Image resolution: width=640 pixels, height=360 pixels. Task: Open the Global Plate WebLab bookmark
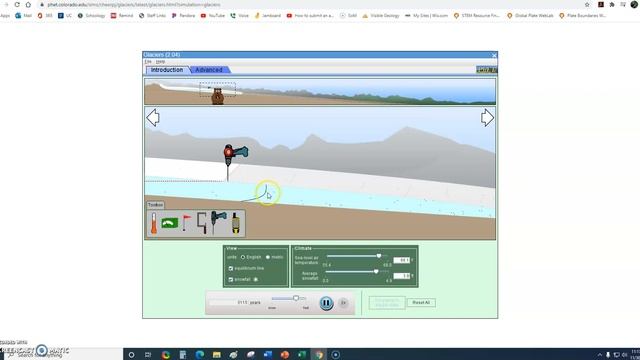tap(530, 16)
